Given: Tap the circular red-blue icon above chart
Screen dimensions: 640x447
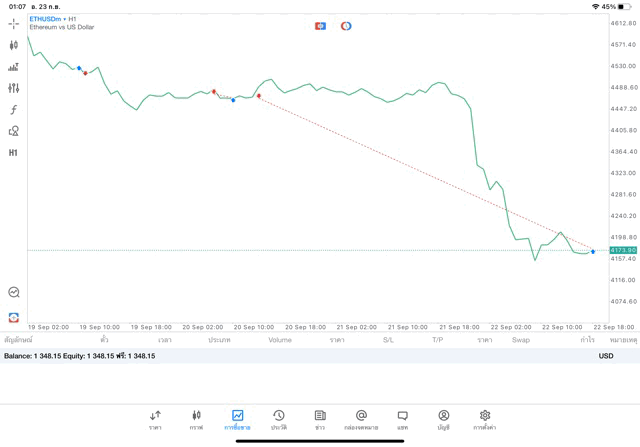Looking at the screenshot, I should pos(346,26).
